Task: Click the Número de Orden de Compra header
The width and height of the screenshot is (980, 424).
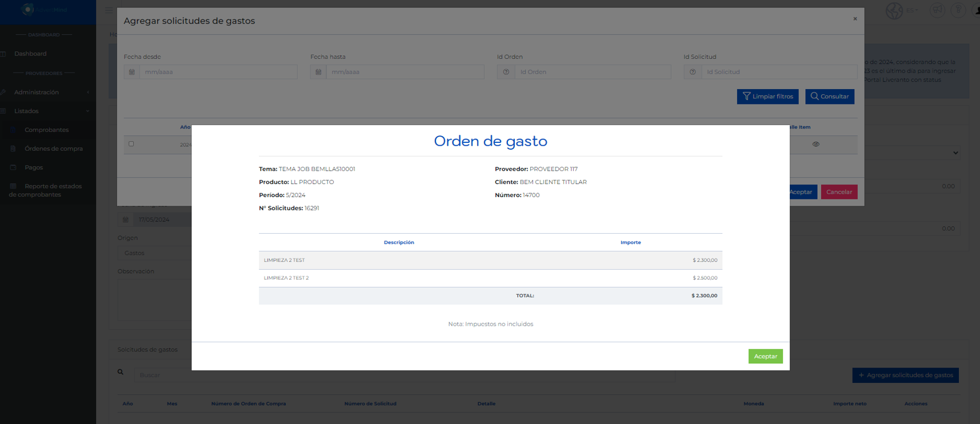Action: [249, 403]
